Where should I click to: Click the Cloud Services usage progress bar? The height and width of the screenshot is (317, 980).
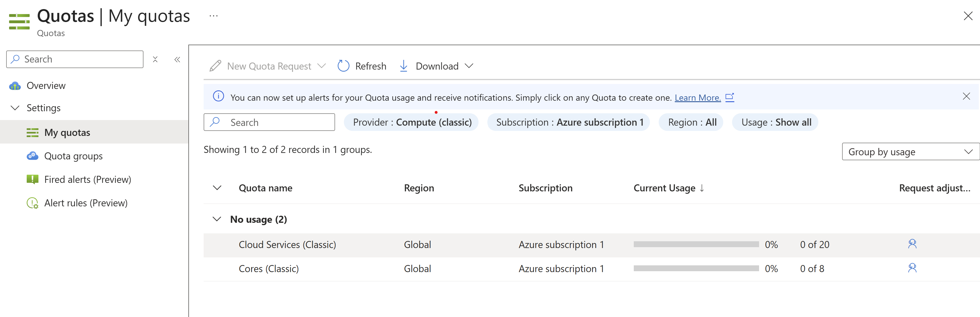[696, 244]
